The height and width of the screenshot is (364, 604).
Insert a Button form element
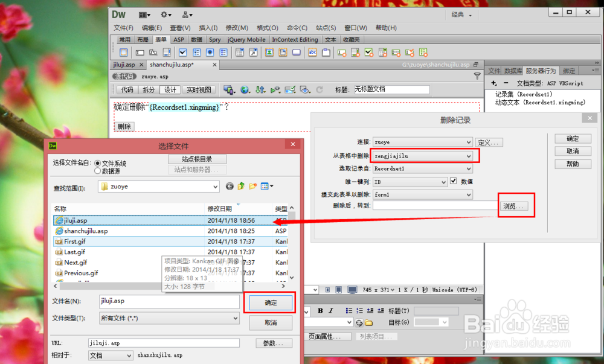coord(296,53)
